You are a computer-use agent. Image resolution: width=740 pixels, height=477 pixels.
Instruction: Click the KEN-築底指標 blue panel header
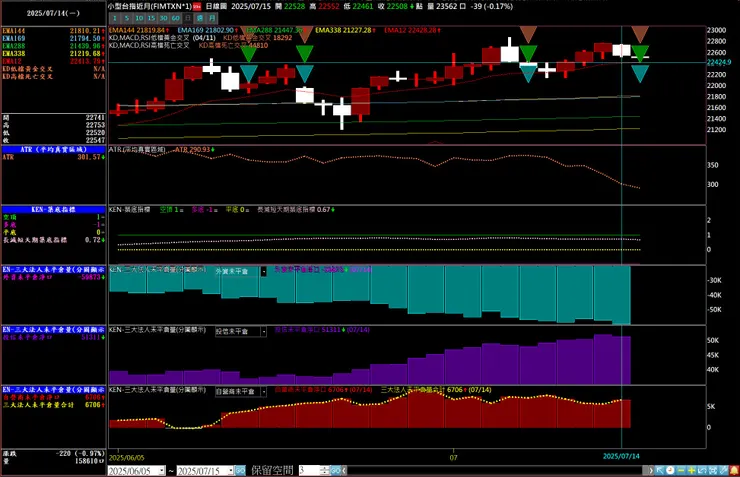click(x=53, y=209)
